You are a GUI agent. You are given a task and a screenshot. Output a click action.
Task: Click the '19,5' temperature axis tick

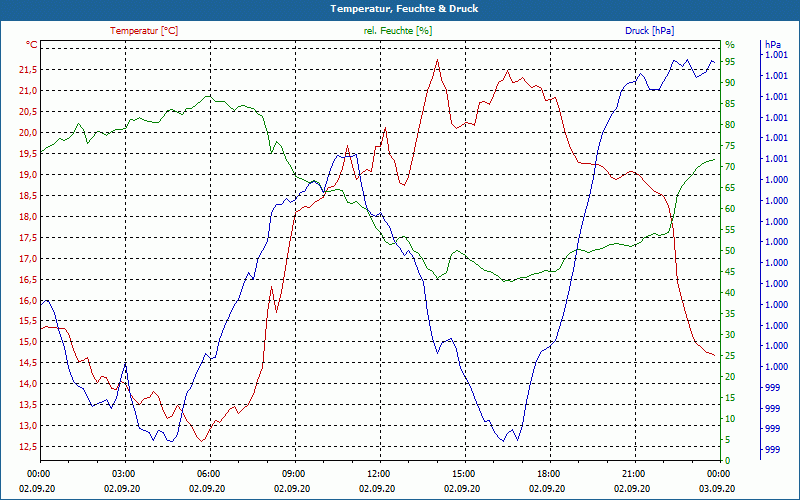tap(28, 154)
